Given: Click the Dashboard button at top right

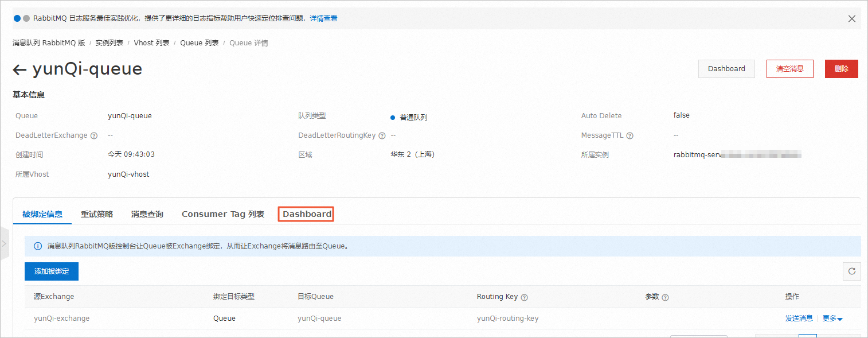Looking at the screenshot, I should [726, 69].
